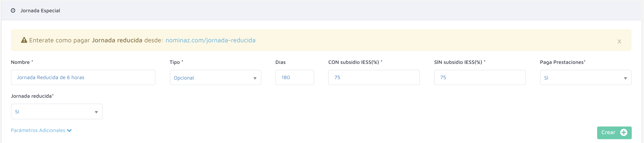
Task: Open the nominaz.com/jornada-reducida link
Action: tap(210, 40)
